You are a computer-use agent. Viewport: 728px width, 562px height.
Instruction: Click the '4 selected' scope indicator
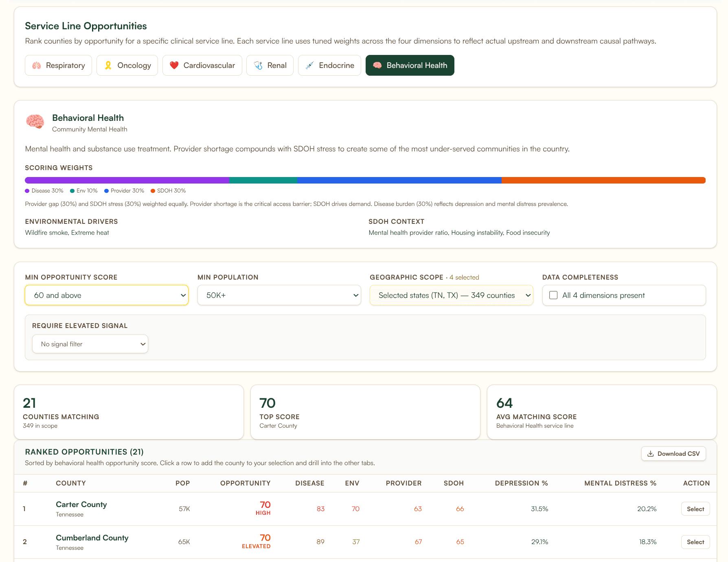tap(464, 278)
